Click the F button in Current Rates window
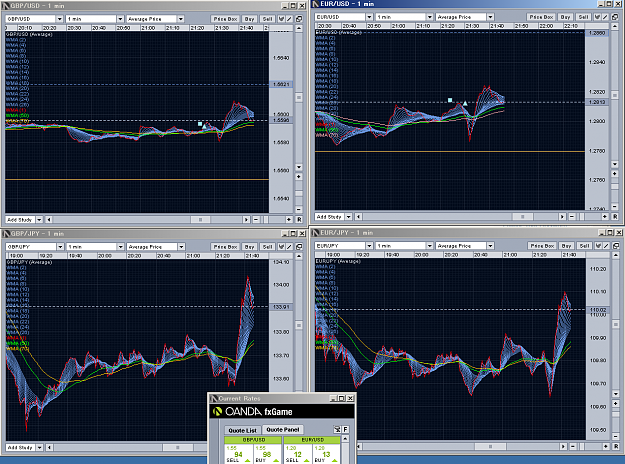The height and width of the screenshot is (464, 625). point(345,429)
